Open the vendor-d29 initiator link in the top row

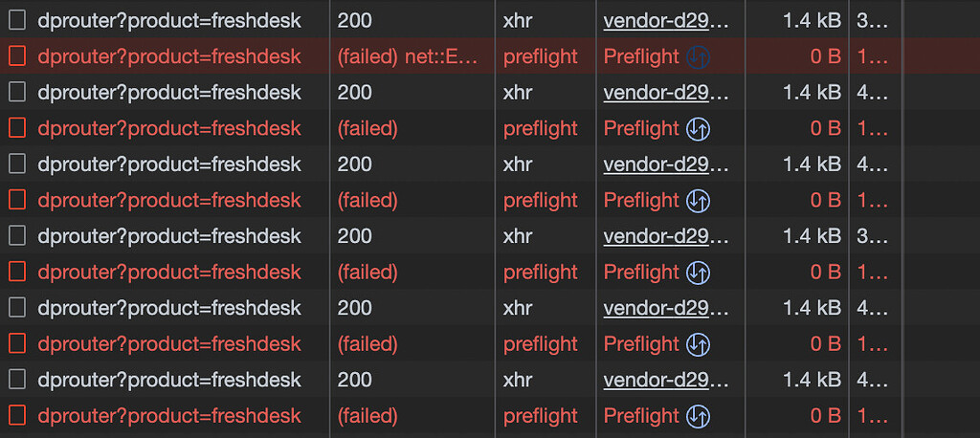point(666,21)
